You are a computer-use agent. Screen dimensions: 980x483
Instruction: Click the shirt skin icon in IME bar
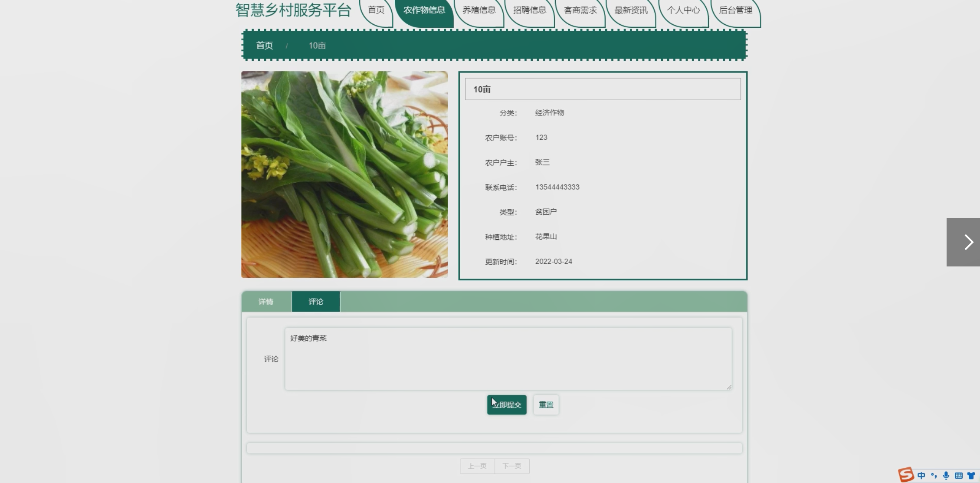[x=971, y=476]
